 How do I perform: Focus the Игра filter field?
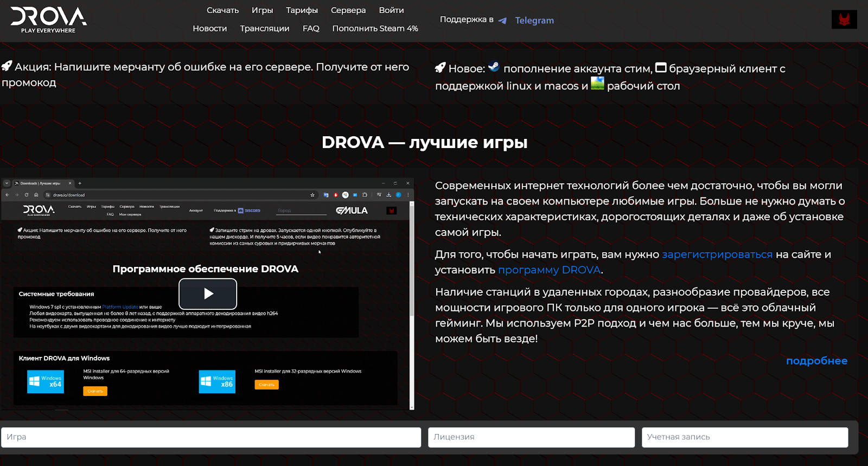point(211,437)
